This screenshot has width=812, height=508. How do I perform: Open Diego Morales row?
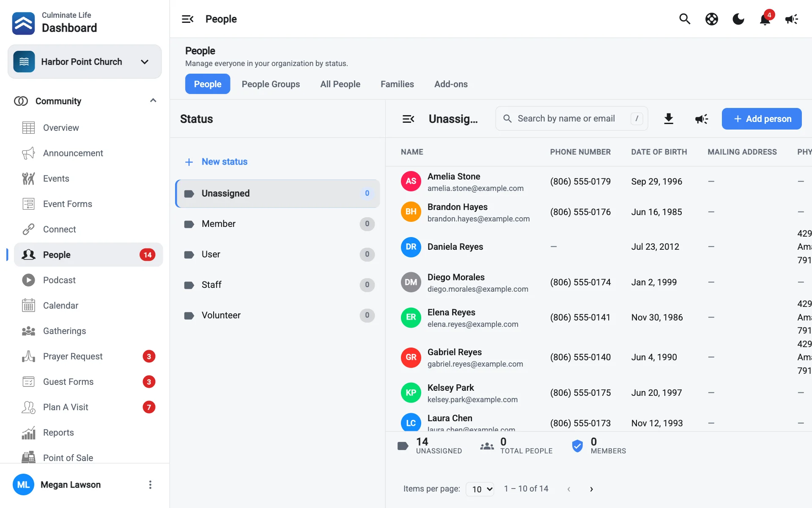point(598,282)
